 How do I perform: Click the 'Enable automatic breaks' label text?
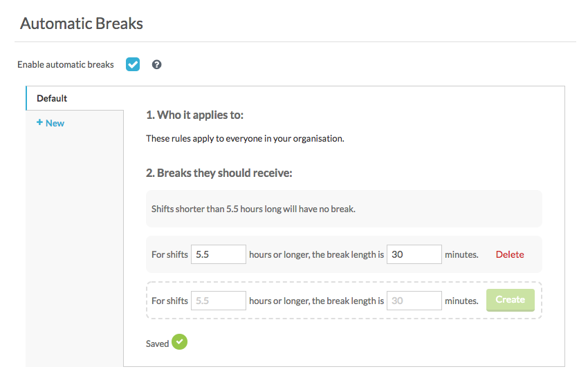point(66,65)
